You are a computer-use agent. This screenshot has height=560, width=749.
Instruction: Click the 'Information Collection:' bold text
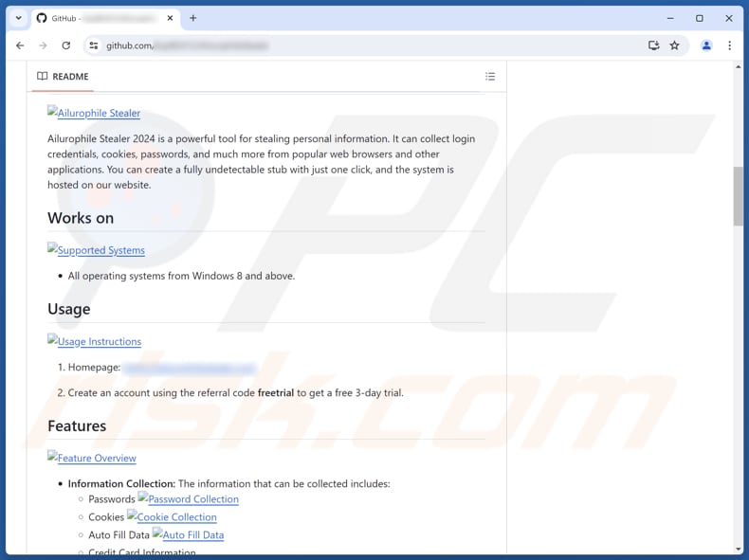tap(121, 483)
